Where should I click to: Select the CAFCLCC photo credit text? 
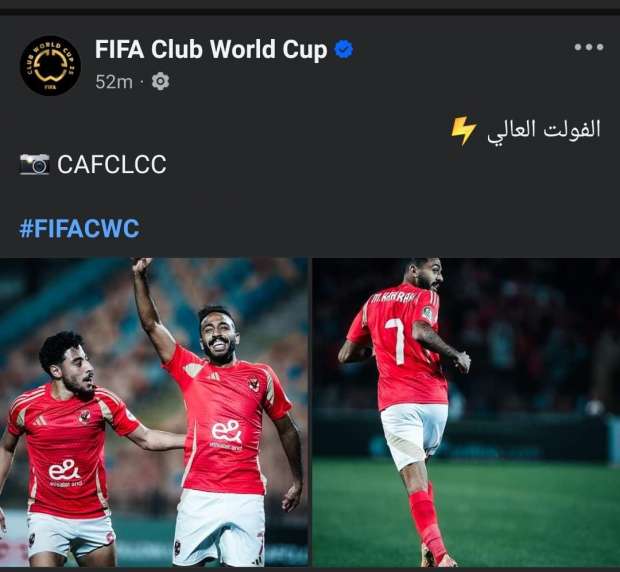pos(112,164)
